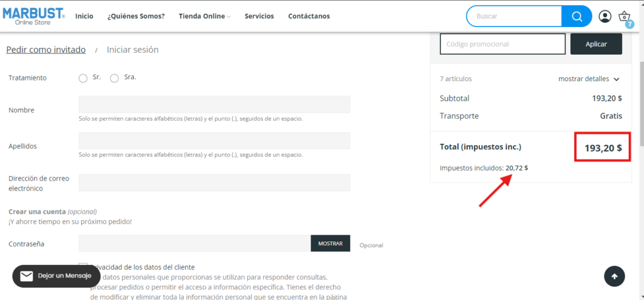
Task: Click the scroll-to-top arrow button
Action: [614, 277]
